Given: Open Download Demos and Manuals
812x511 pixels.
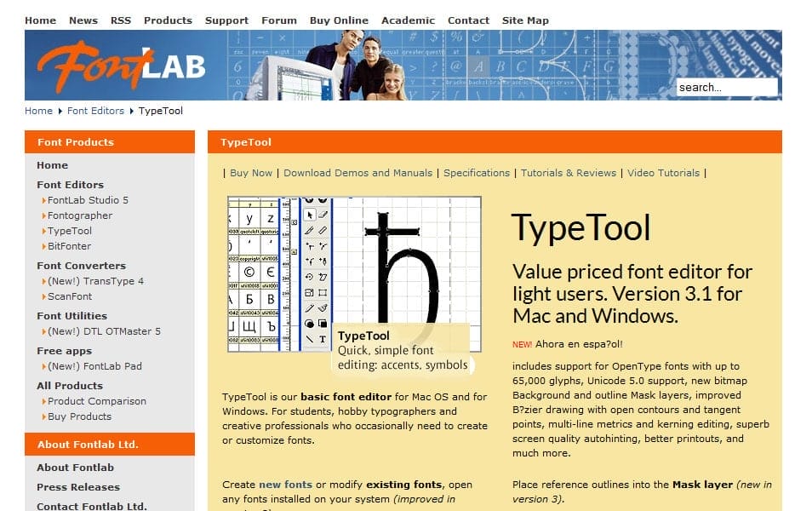Looking at the screenshot, I should click(357, 172).
